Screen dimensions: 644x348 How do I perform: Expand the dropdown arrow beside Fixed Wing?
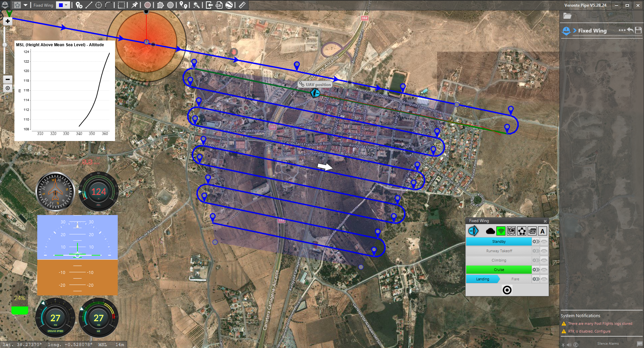[25, 5]
